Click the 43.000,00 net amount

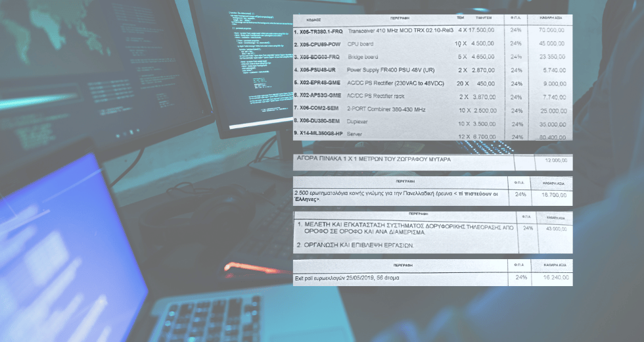point(551,228)
